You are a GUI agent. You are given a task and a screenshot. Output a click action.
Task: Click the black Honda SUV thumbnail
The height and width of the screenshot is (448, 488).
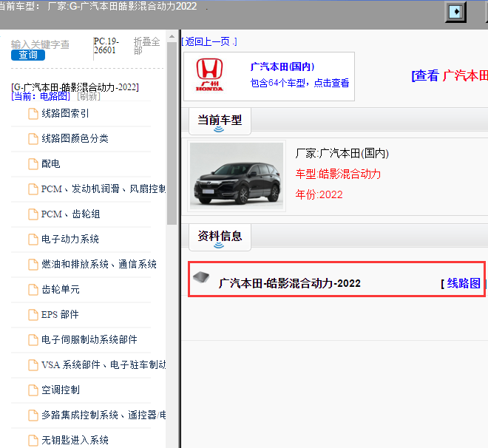click(237, 176)
